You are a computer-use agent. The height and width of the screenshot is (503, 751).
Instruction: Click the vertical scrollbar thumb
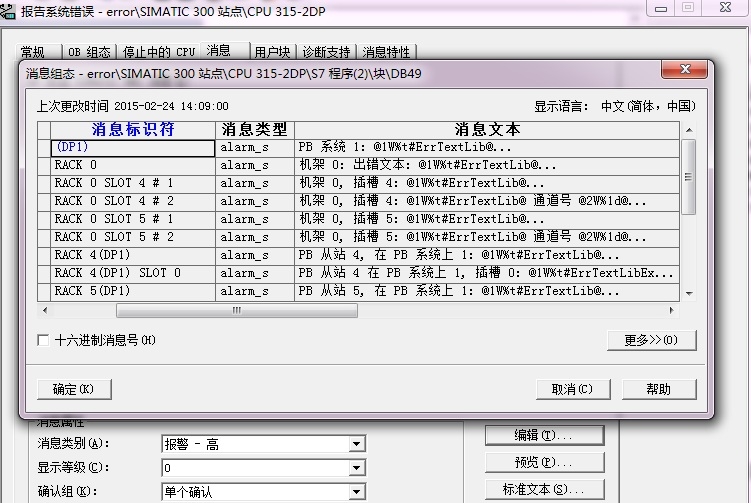689,177
